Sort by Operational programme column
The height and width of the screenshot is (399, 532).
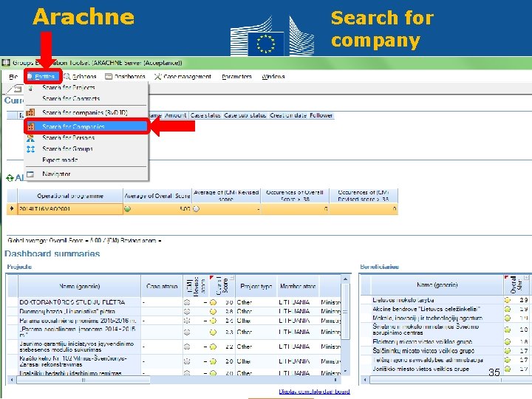point(70,196)
